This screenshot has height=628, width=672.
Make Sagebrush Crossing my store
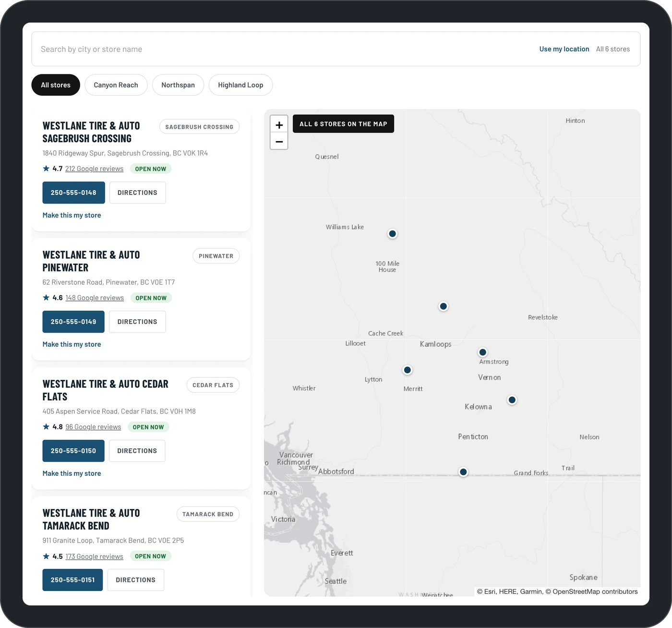click(72, 215)
